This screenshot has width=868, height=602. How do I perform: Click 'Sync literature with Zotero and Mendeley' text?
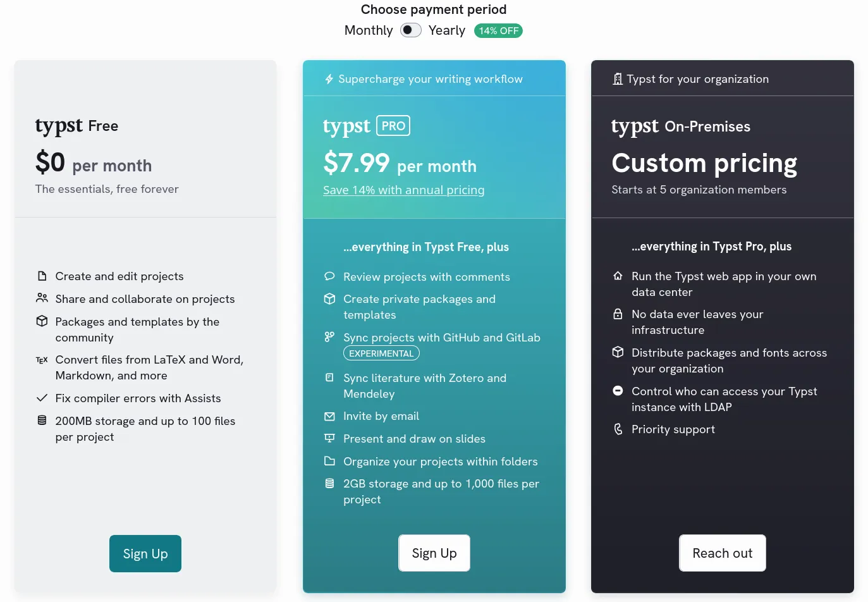(425, 386)
